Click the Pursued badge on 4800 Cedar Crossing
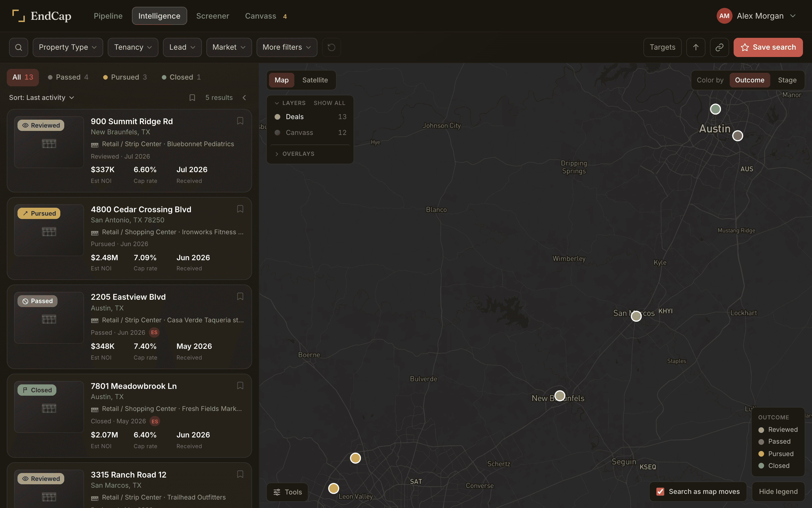This screenshot has width=812, height=508. tap(39, 213)
